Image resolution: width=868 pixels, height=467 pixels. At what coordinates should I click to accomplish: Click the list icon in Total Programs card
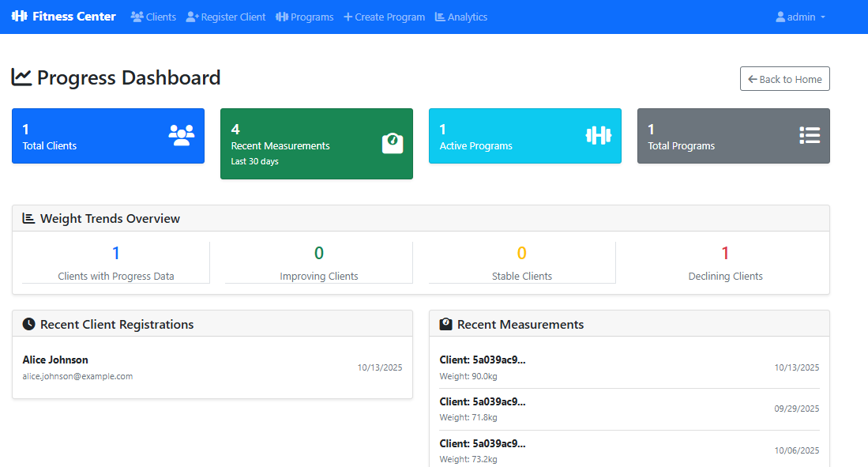810,136
